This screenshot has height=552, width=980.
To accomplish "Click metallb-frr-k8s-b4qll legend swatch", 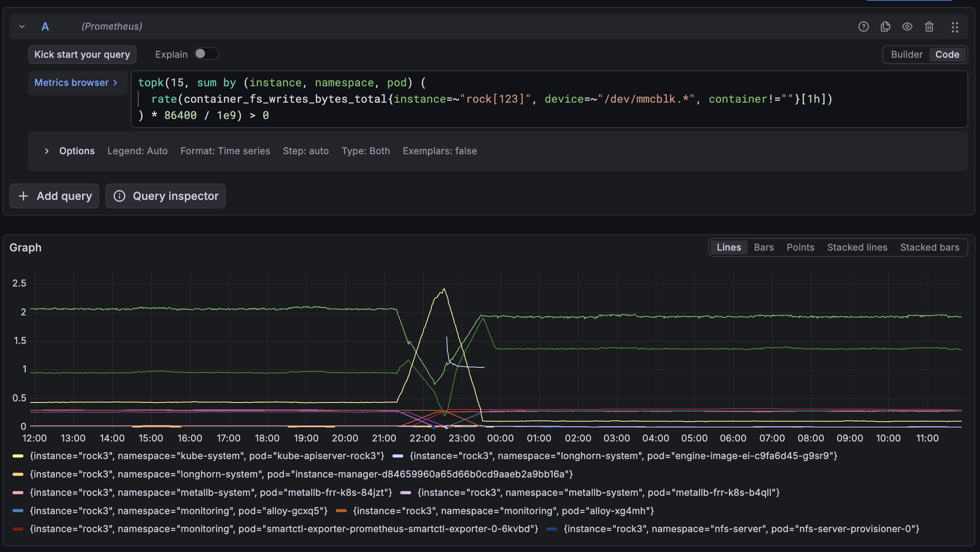I will coord(406,493).
